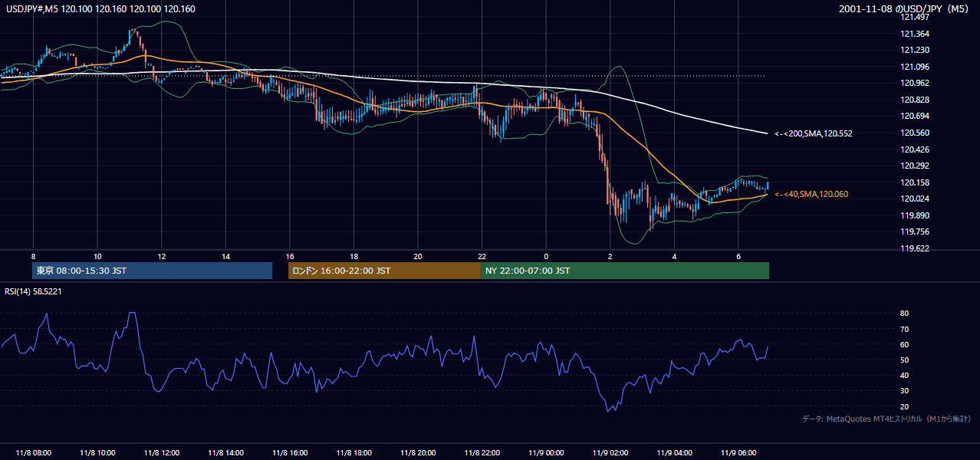Click price level 121.230 on the axis
The width and height of the screenshot is (980, 460).
click(913, 51)
